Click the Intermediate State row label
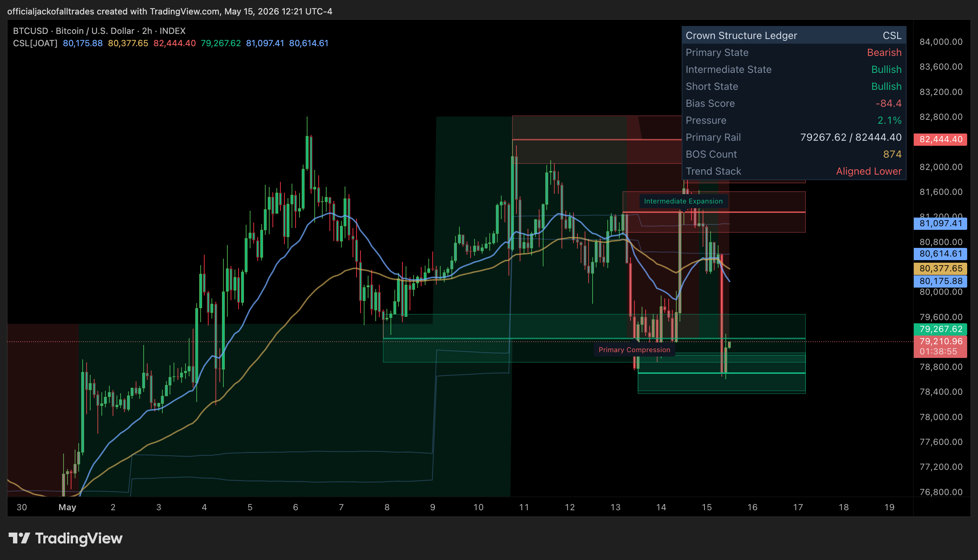This screenshot has height=560, width=978. pyautogui.click(x=728, y=69)
